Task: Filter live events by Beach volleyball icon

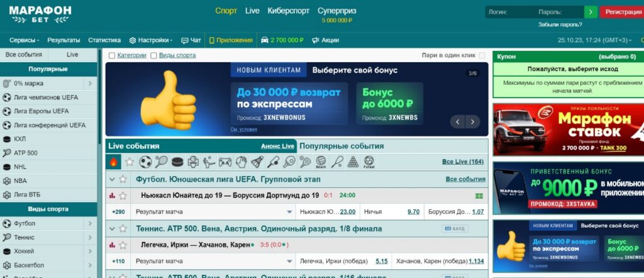Action: pos(321,162)
